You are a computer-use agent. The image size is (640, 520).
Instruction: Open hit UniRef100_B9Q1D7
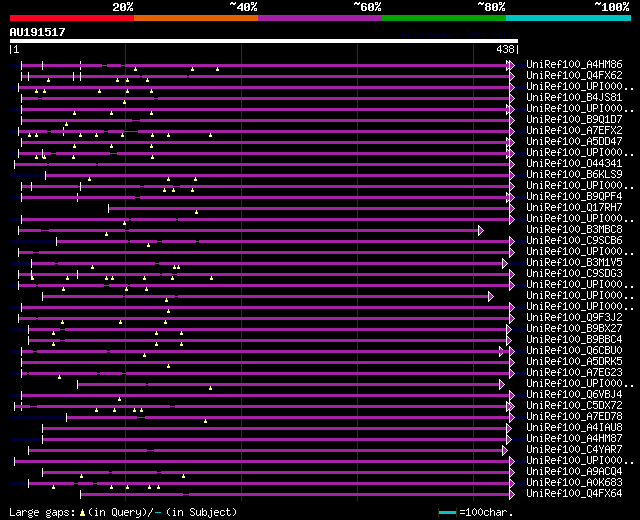[x=574, y=120]
